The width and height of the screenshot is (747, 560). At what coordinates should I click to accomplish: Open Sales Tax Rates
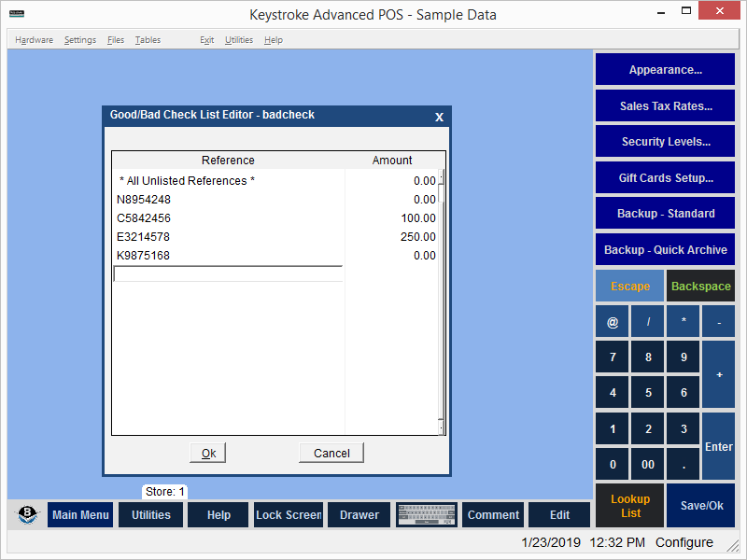pos(665,105)
